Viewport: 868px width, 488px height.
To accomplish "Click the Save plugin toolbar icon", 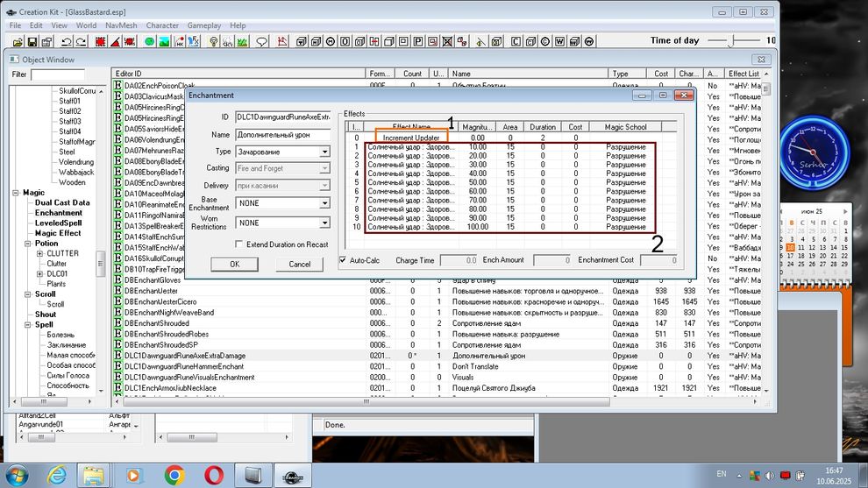I will point(33,41).
